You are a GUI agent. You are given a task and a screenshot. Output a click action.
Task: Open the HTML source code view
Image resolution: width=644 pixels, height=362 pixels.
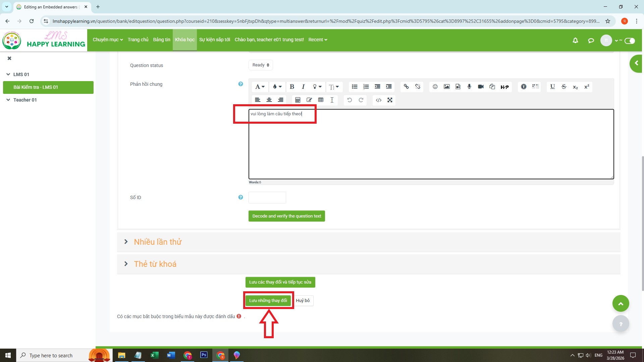(x=378, y=100)
